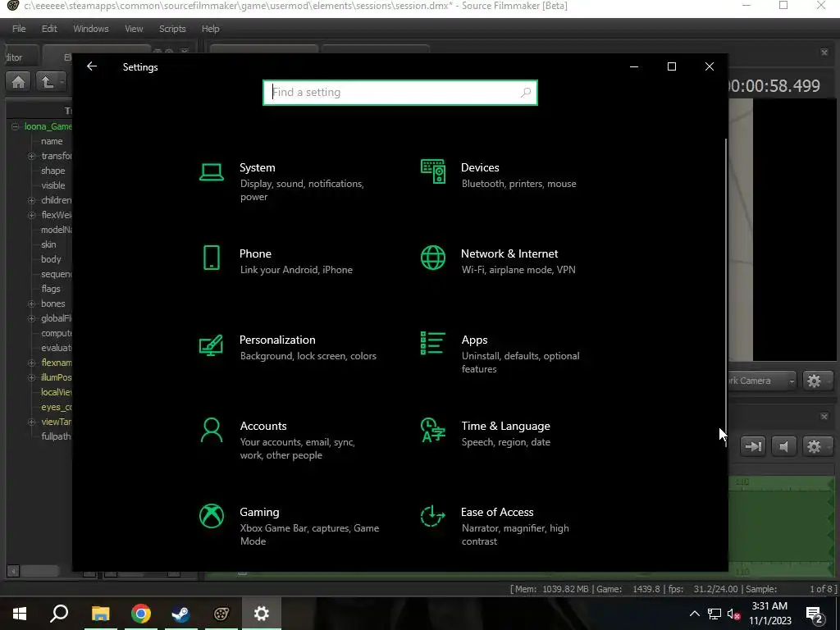The height and width of the screenshot is (630, 840).
Task: Open the File menu
Action: click(19, 29)
